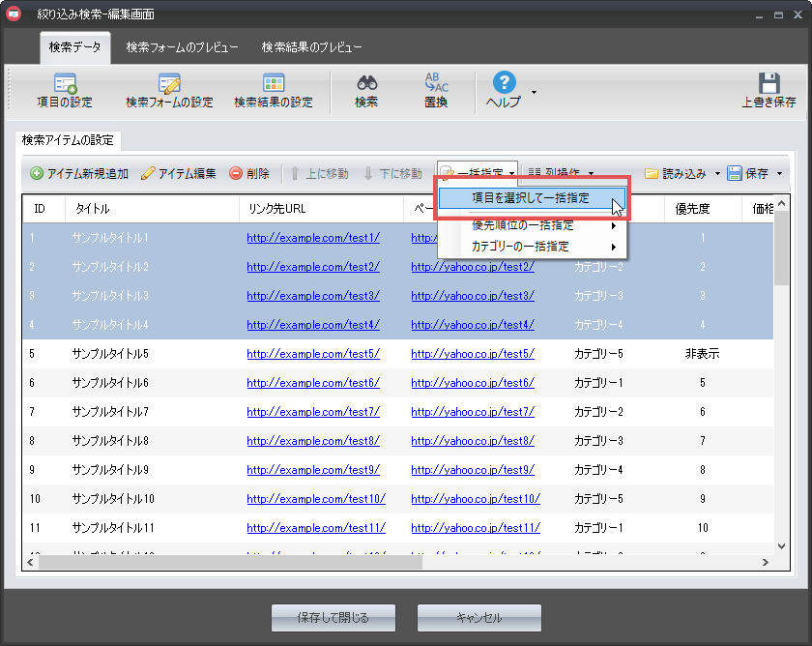Screen dimensions: 812x646
Task: Click the ヘルプ question mark icon
Action: (x=504, y=84)
